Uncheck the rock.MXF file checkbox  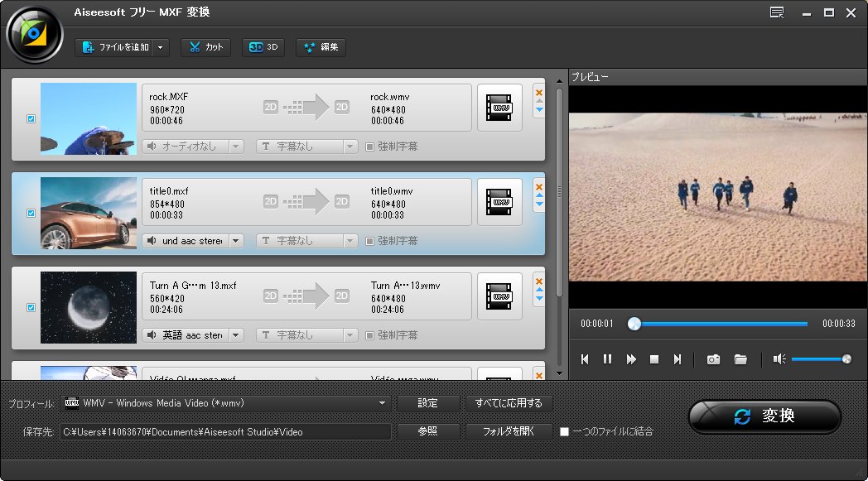pyautogui.click(x=31, y=118)
